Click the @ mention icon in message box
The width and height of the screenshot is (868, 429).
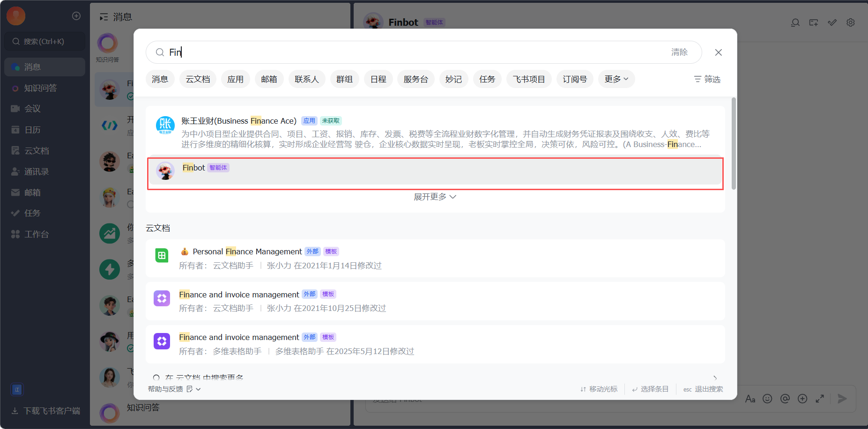785,399
